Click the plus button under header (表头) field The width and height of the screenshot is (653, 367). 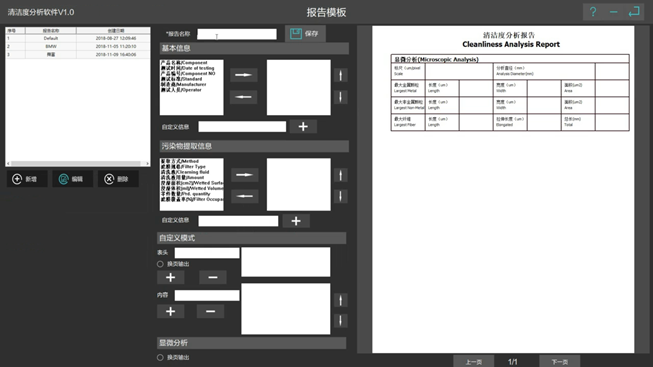[170, 277]
